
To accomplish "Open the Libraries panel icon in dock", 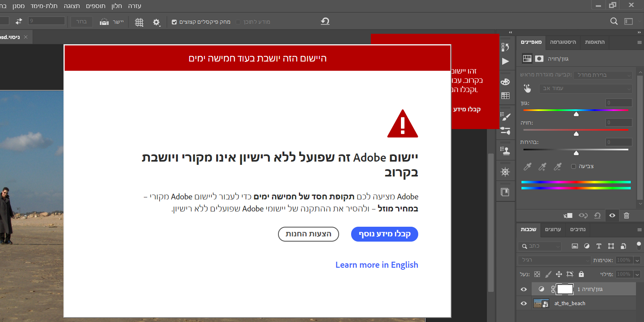I will click(505, 192).
